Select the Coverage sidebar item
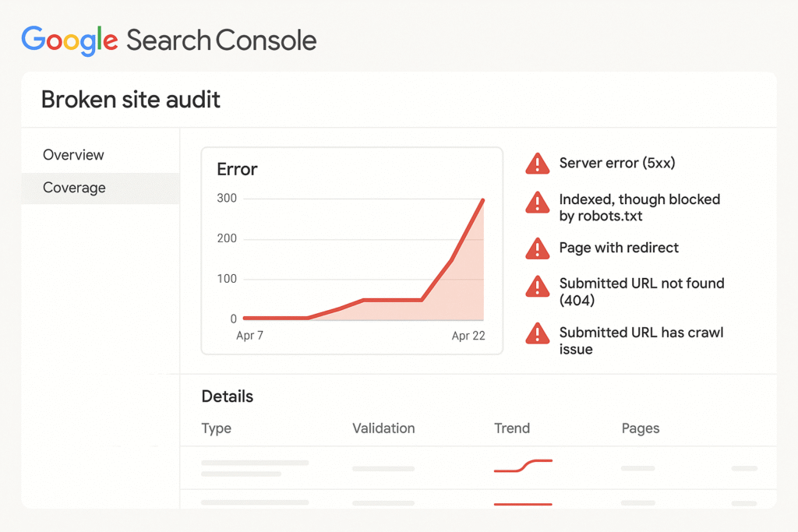Image resolution: width=798 pixels, height=532 pixels. [101, 188]
